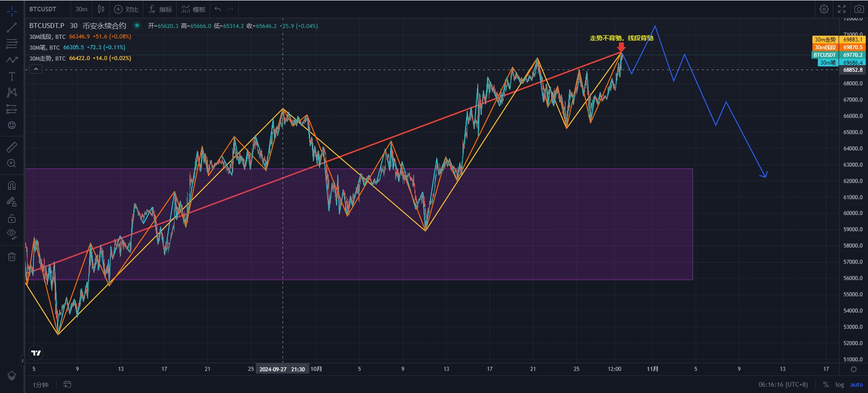Redo the last chart action
The height and width of the screenshot is (393, 868).
pyautogui.click(x=231, y=9)
